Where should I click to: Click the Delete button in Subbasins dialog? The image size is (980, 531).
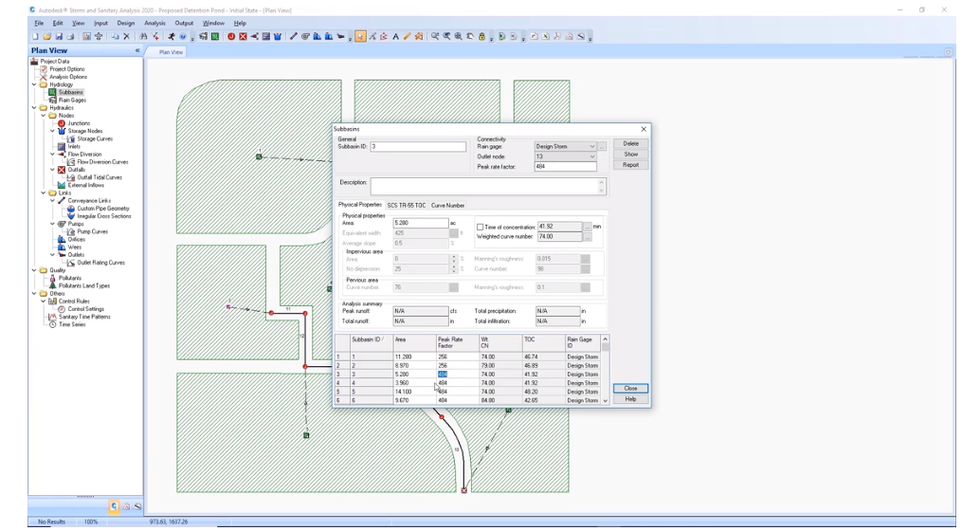click(x=630, y=144)
